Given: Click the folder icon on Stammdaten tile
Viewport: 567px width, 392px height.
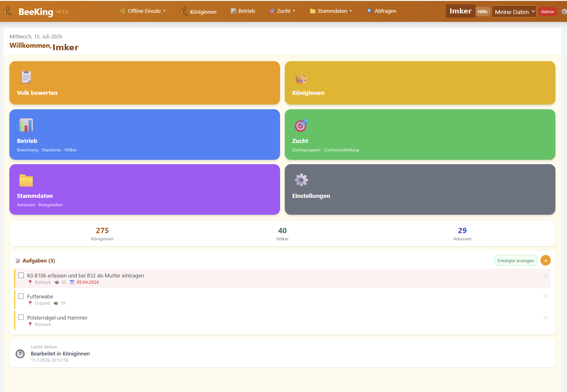Looking at the screenshot, I should 26,180.
